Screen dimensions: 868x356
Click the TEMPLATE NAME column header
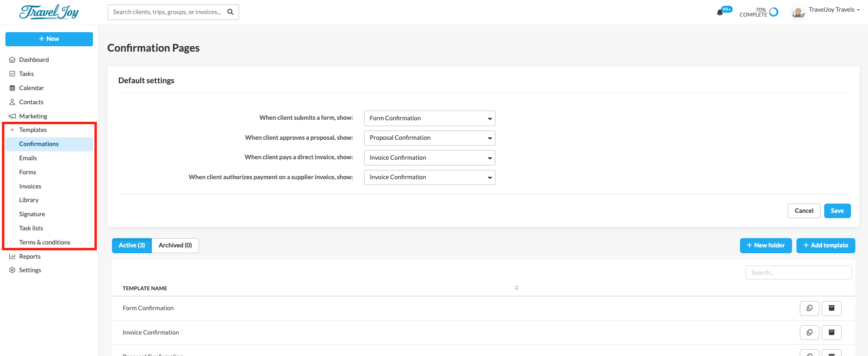click(145, 288)
